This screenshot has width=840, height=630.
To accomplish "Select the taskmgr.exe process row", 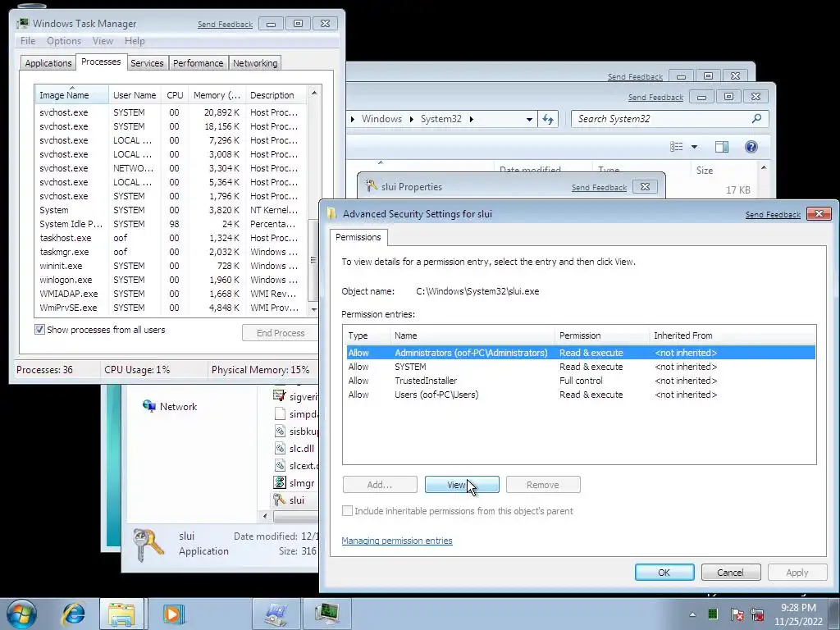I will point(171,252).
